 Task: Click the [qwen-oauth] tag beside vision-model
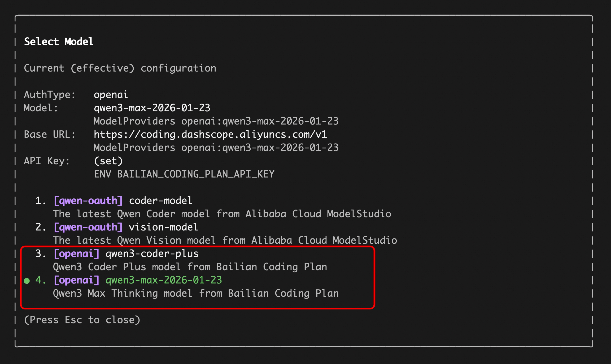[x=88, y=227]
